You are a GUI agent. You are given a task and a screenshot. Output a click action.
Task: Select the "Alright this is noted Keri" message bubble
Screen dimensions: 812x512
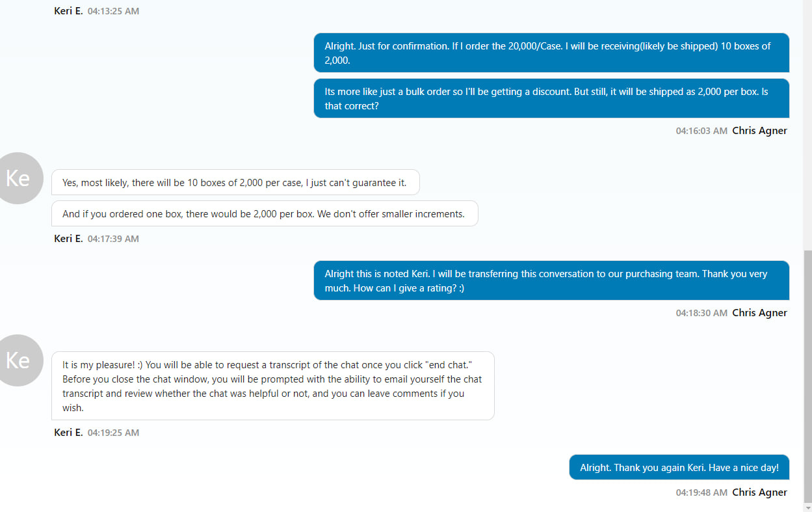pos(551,280)
